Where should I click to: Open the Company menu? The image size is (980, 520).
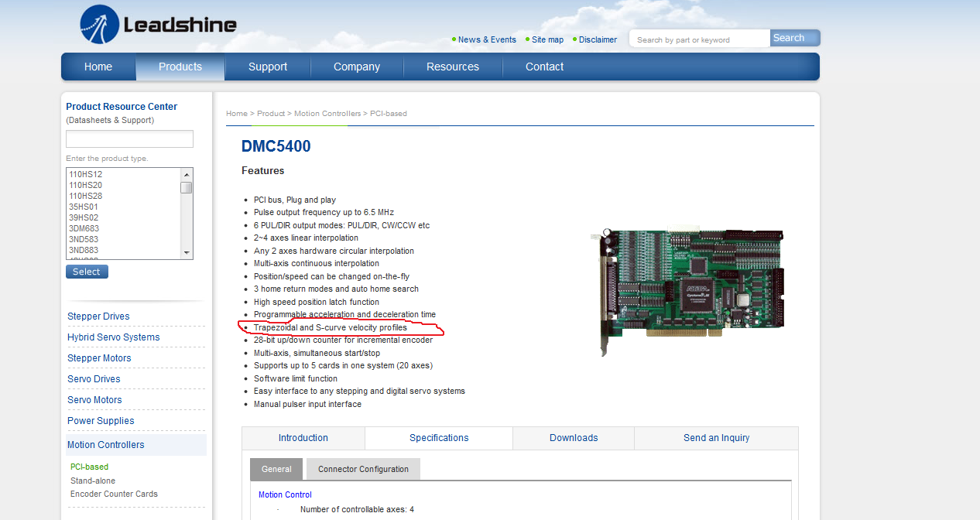click(357, 67)
